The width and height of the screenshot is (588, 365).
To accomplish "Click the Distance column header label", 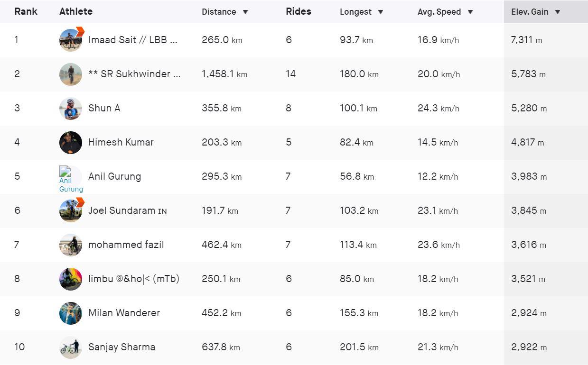I will [219, 12].
